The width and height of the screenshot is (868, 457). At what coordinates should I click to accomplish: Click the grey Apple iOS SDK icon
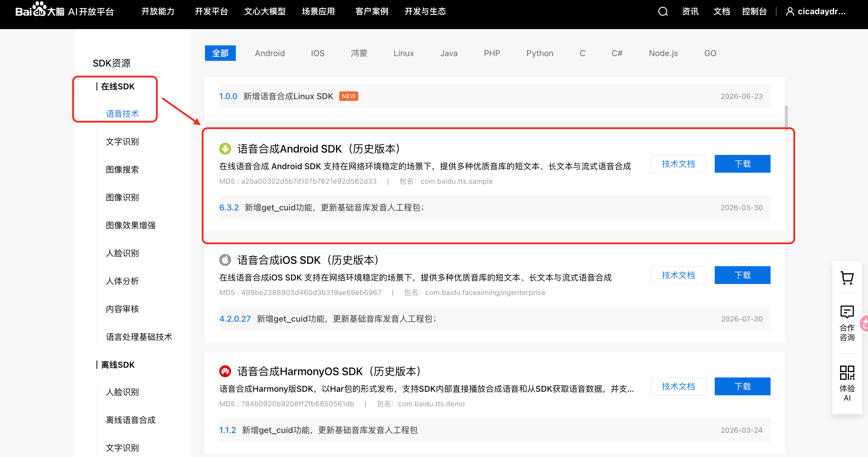click(x=225, y=260)
